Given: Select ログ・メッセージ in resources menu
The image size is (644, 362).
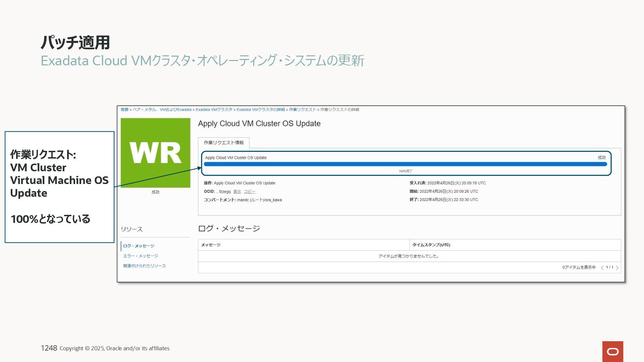Looking at the screenshot, I should [x=139, y=246].
